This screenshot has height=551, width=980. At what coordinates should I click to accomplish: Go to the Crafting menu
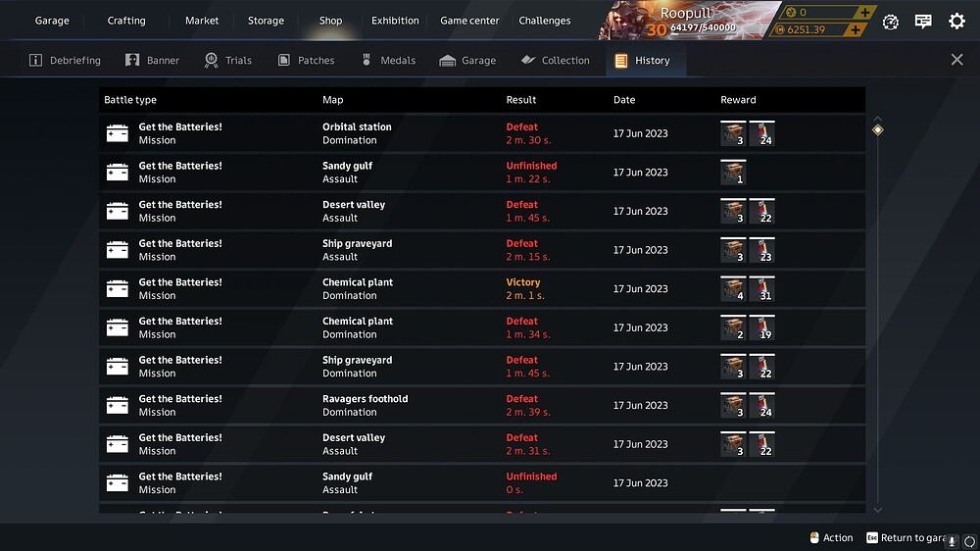tap(126, 21)
